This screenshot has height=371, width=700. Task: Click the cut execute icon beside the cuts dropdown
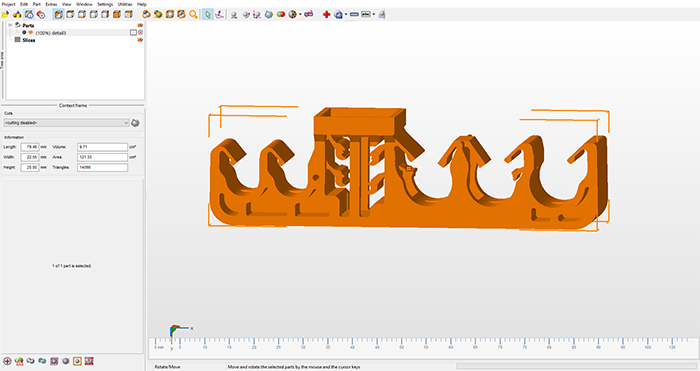(x=135, y=123)
